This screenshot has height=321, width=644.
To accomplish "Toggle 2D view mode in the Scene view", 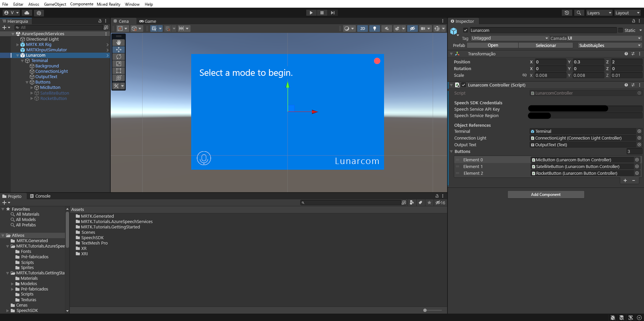I will (362, 29).
